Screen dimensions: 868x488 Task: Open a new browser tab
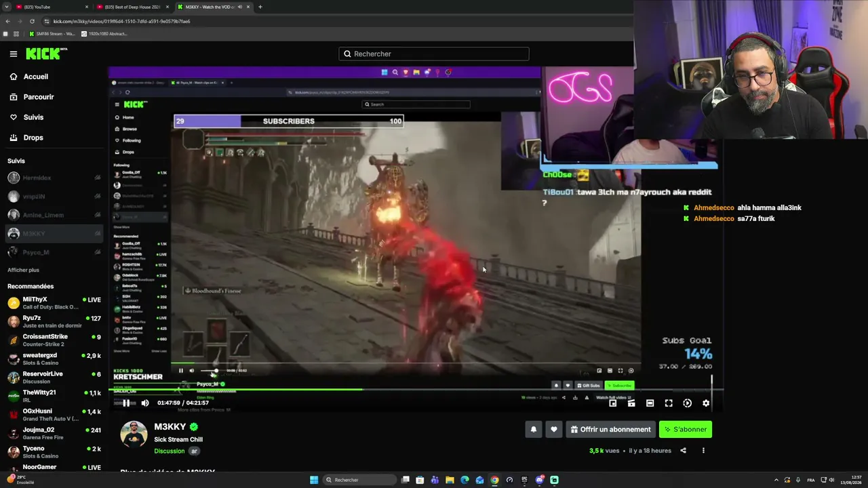point(260,7)
